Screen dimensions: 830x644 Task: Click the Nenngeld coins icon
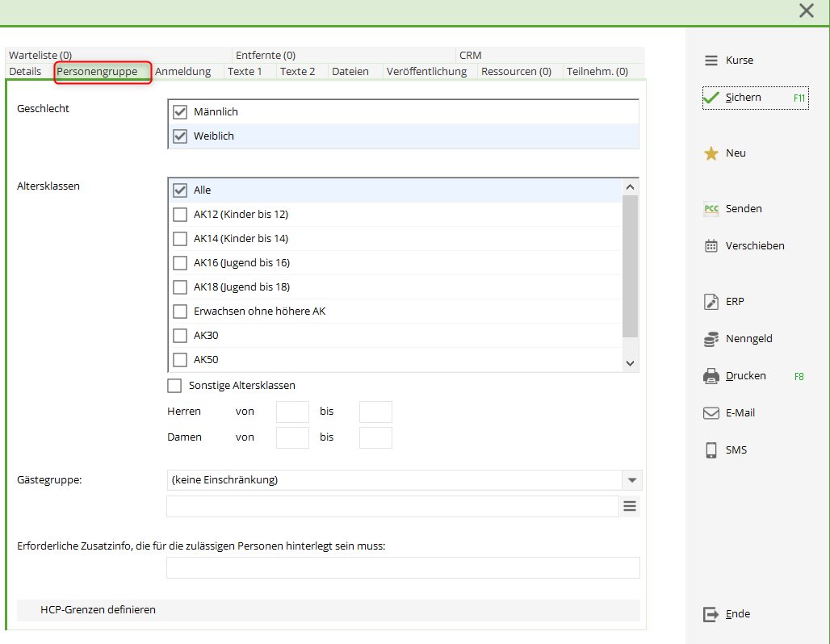click(x=711, y=340)
